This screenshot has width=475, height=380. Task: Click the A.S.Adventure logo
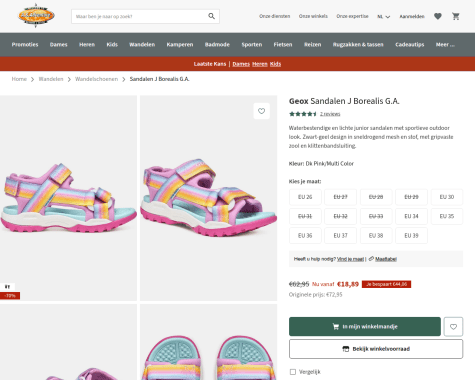point(36,15)
